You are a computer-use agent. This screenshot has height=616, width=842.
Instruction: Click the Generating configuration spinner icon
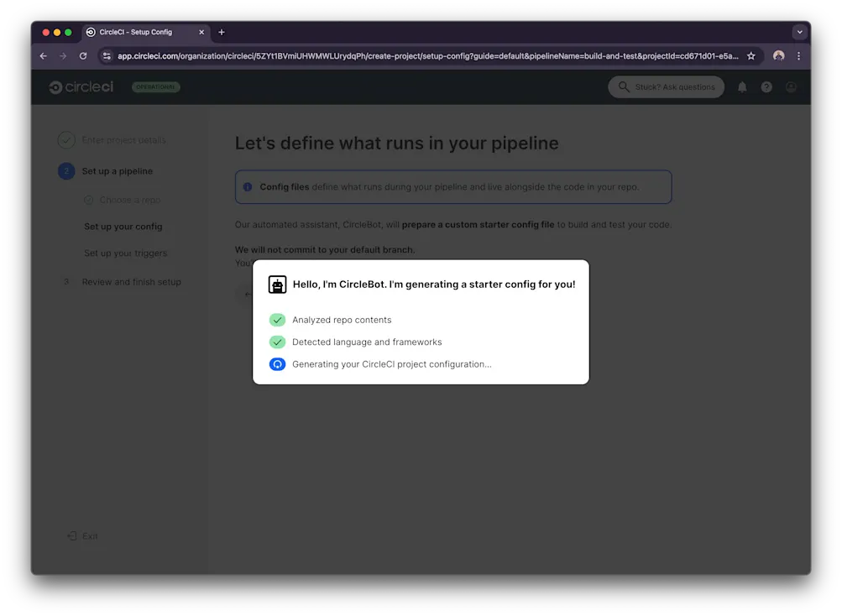[x=277, y=364]
